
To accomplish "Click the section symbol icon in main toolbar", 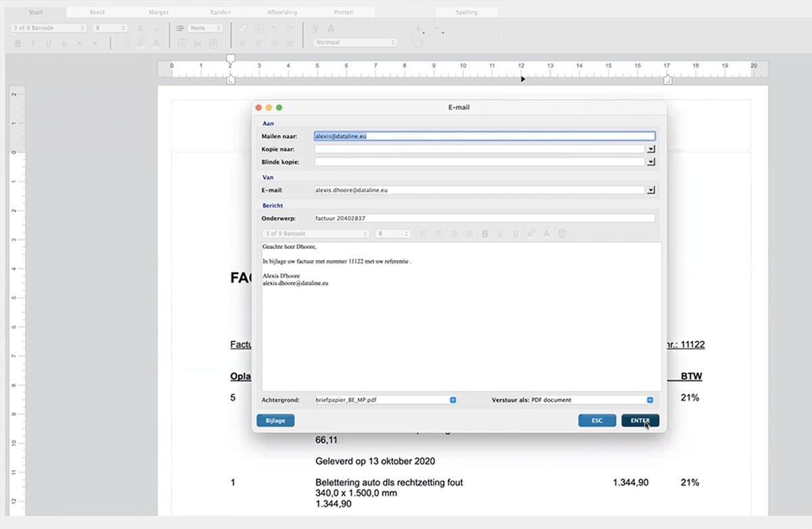I will click(x=315, y=28).
